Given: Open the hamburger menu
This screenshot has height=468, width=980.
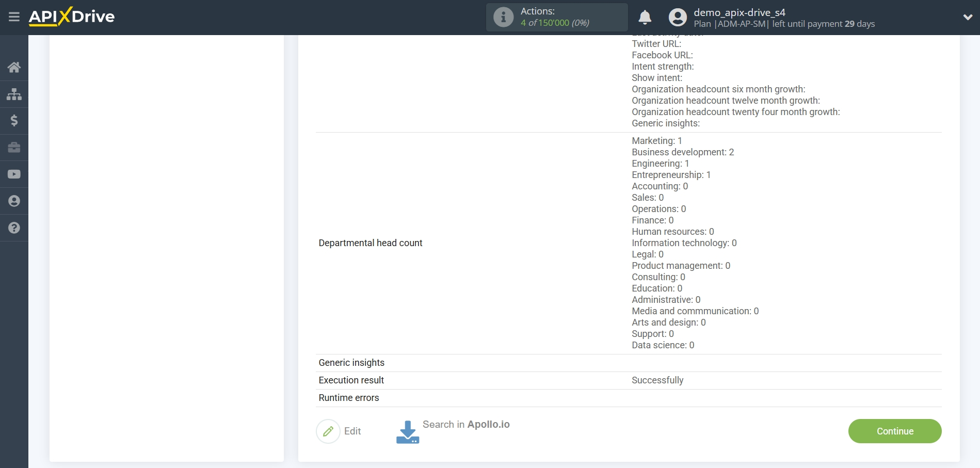Looking at the screenshot, I should (14, 17).
